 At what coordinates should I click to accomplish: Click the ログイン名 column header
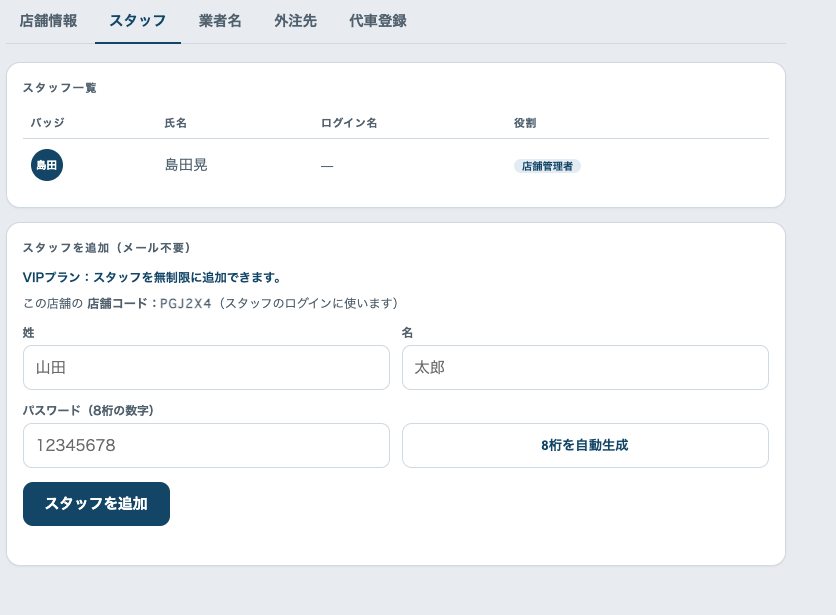[x=349, y=123]
